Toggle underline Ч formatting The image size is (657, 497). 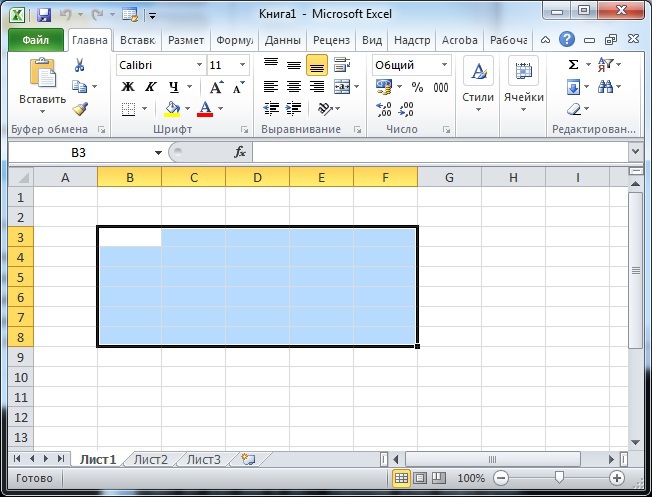(x=174, y=87)
